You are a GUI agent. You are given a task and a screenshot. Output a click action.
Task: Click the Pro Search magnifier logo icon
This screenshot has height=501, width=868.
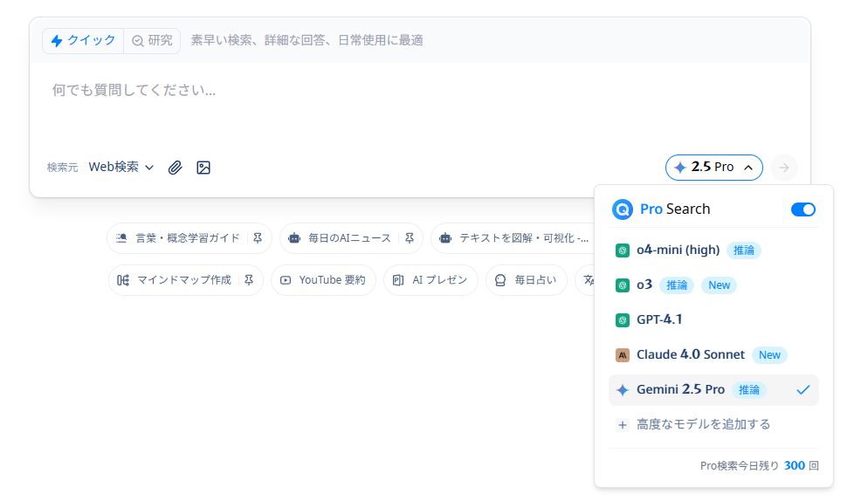coord(623,209)
